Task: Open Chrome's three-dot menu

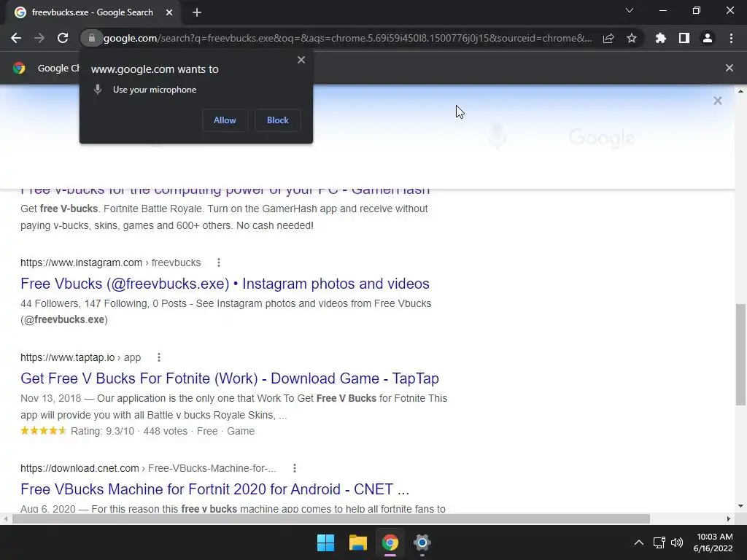Action: coord(731,38)
